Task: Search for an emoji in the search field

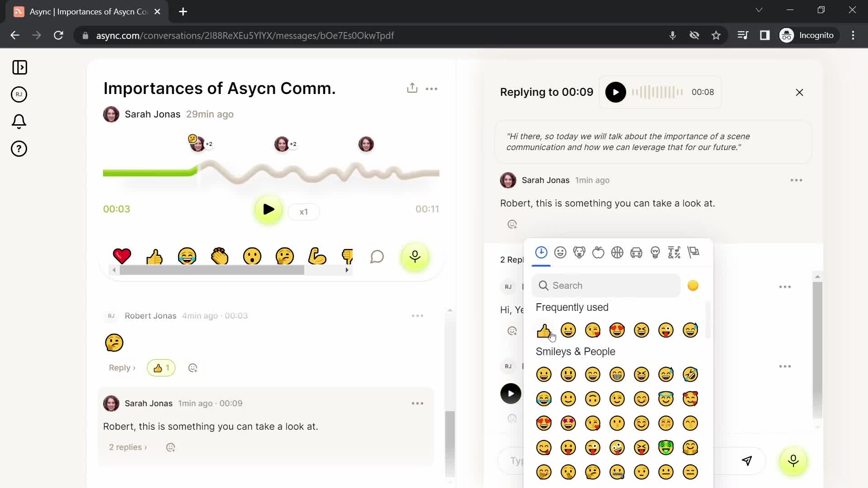Action: 607,286
